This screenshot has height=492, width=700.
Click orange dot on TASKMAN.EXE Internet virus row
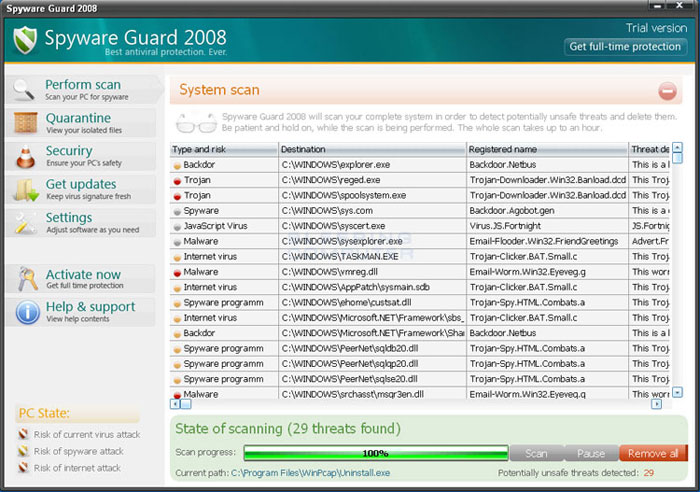[x=177, y=258]
